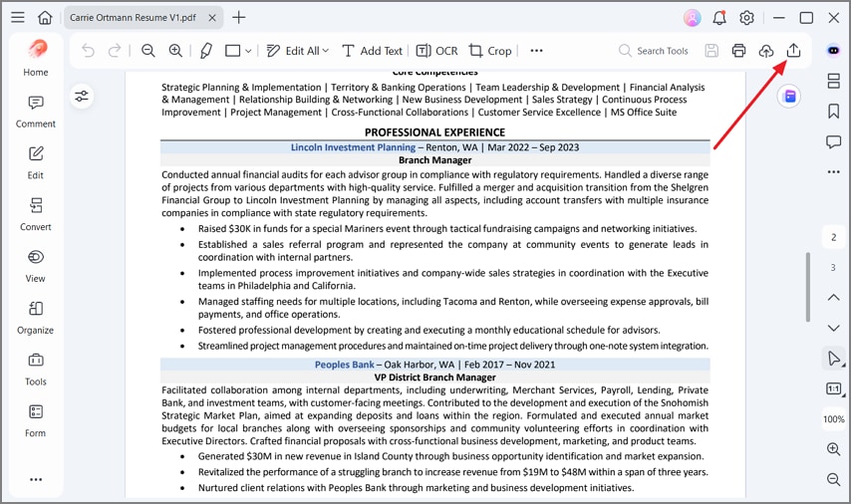This screenshot has width=851, height=504.
Task: Close the Carrie Ortmann Resume V1.pdf tab
Action: click(x=212, y=18)
